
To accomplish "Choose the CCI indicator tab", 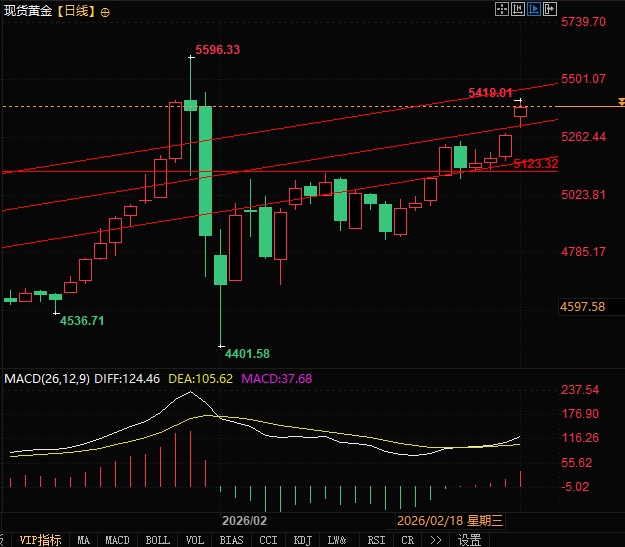I will (268, 540).
